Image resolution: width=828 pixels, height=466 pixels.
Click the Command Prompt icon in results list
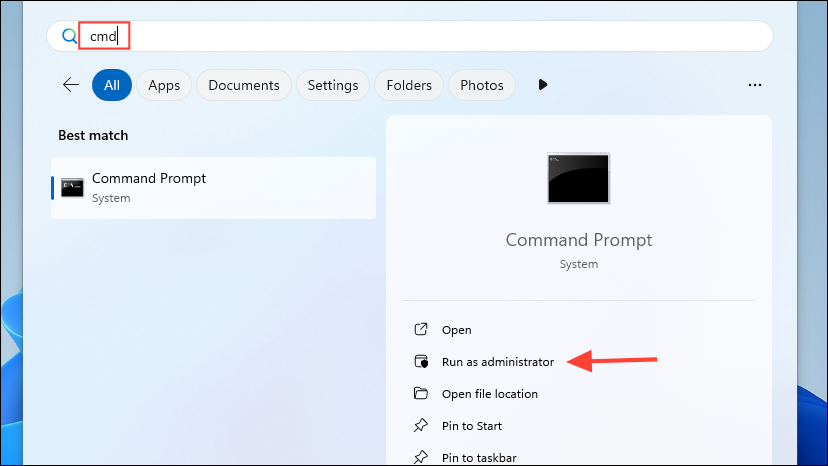72,188
